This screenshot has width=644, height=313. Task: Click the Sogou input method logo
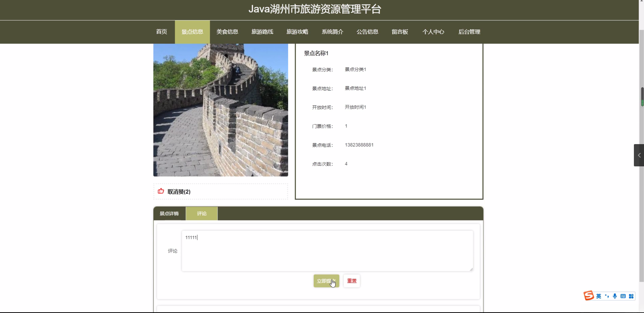[589, 296]
